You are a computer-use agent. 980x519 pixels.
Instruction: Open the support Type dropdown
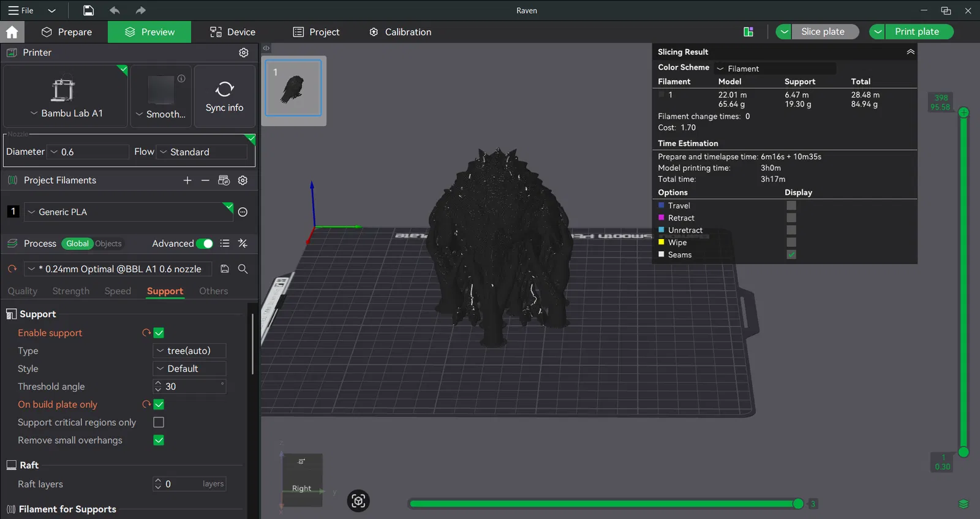(189, 350)
